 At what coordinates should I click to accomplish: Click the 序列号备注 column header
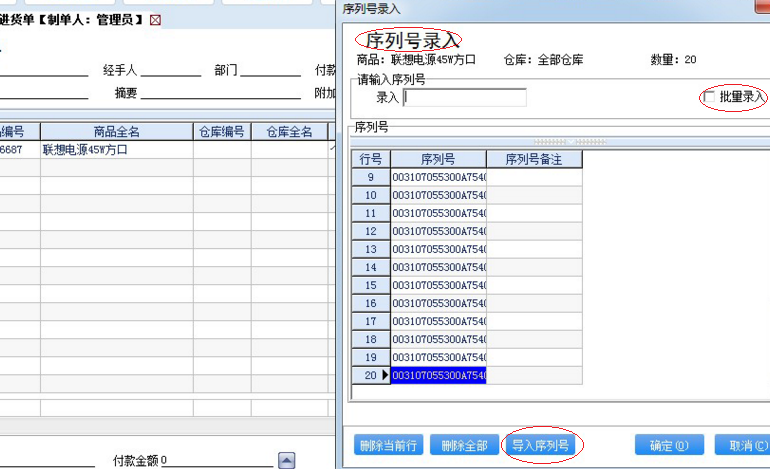(534, 159)
